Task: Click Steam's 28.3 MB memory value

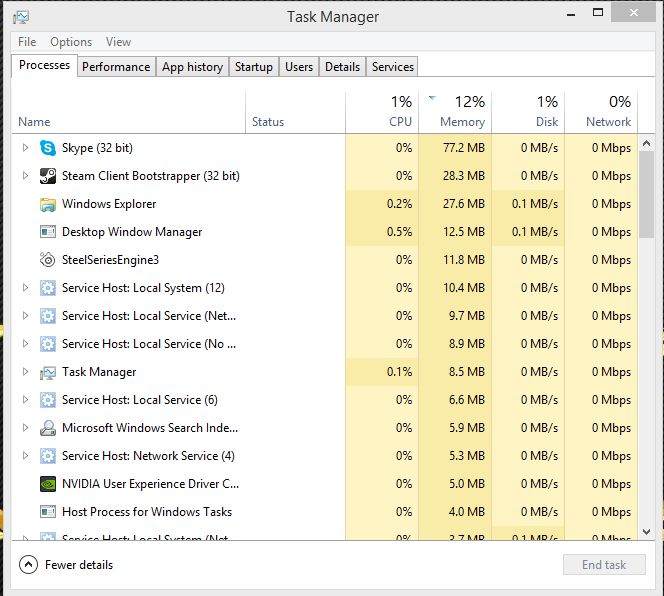Action: click(x=464, y=176)
